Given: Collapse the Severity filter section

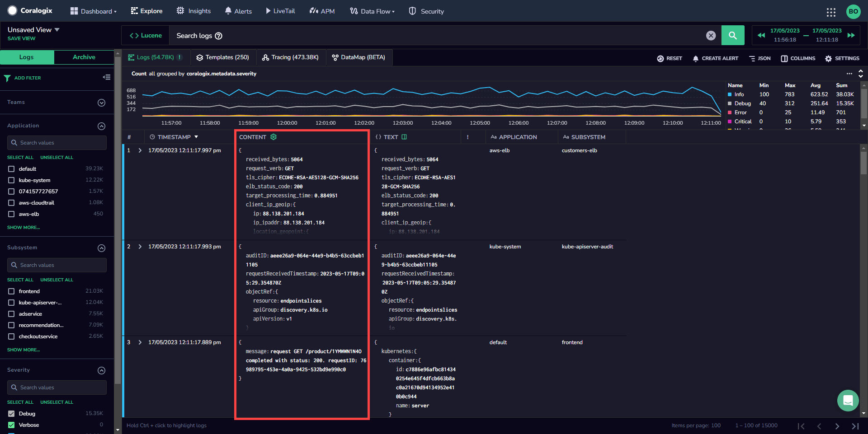Looking at the screenshot, I should click(102, 370).
